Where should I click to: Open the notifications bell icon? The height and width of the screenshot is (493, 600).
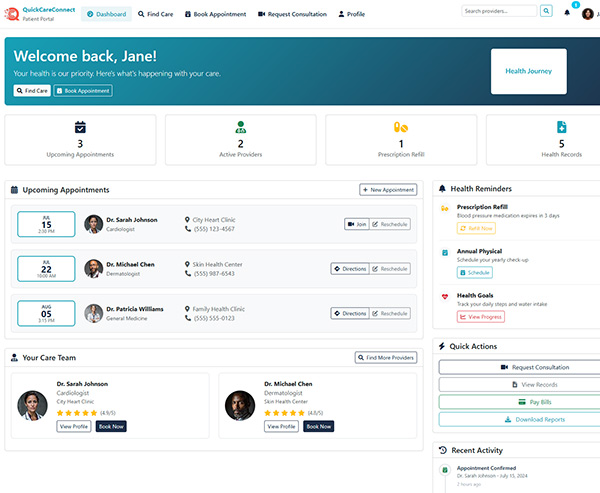point(567,13)
